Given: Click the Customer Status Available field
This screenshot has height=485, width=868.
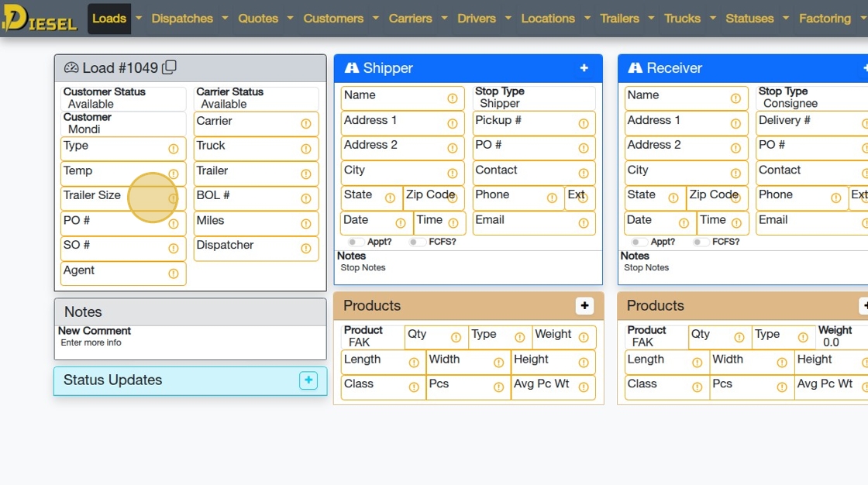Looking at the screenshot, I should (123, 98).
